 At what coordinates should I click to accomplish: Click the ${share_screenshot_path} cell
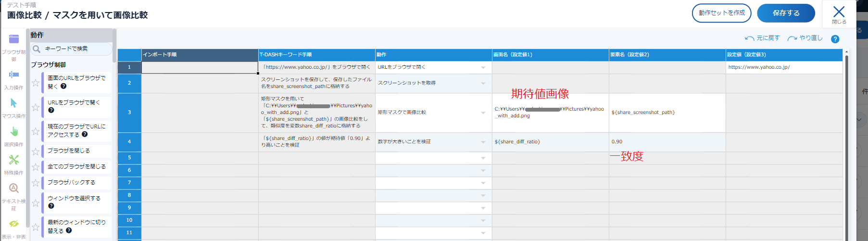pos(667,113)
